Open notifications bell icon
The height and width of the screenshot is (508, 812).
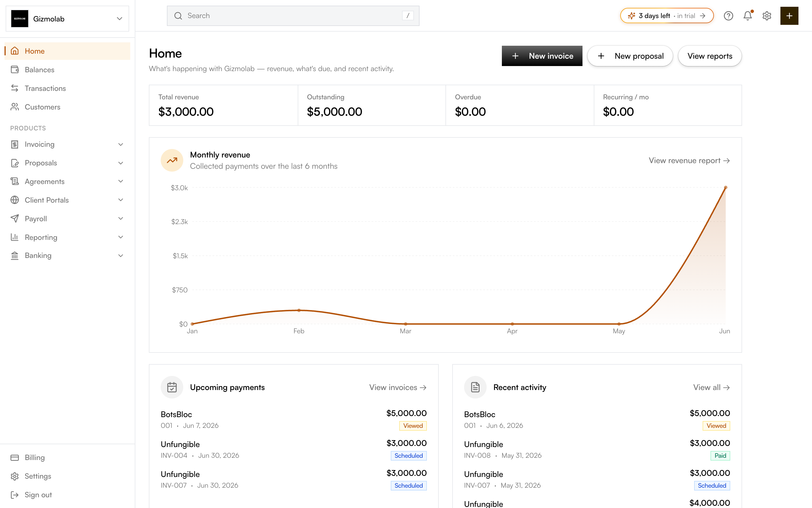click(748, 16)
